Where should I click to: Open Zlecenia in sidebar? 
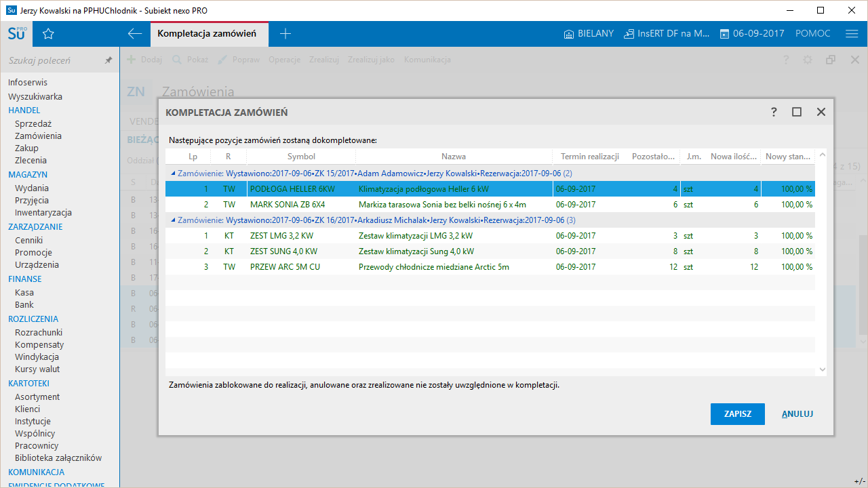click(x=31, y=160)
